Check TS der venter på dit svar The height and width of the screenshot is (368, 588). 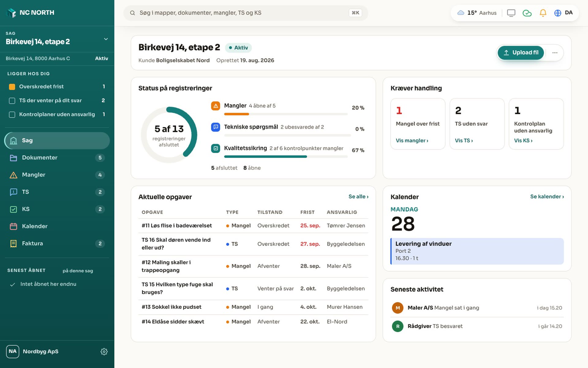pyautogui.click(x=12, y=101)
